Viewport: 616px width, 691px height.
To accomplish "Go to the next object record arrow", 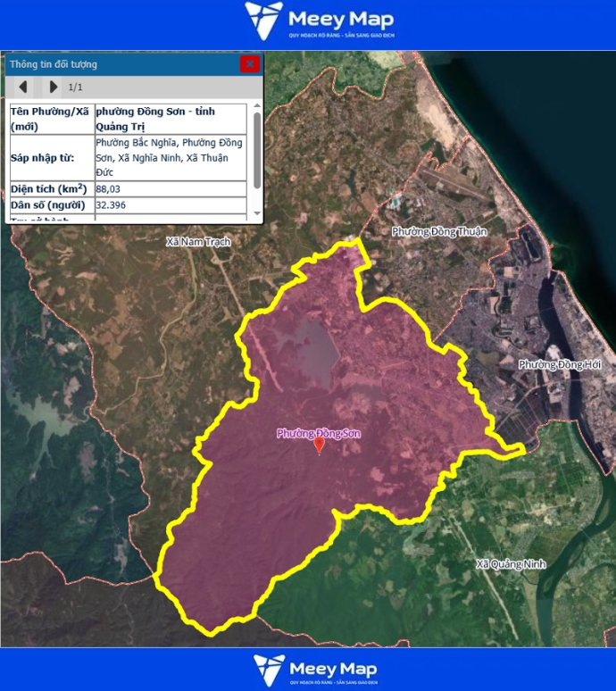I will point(54,87).
